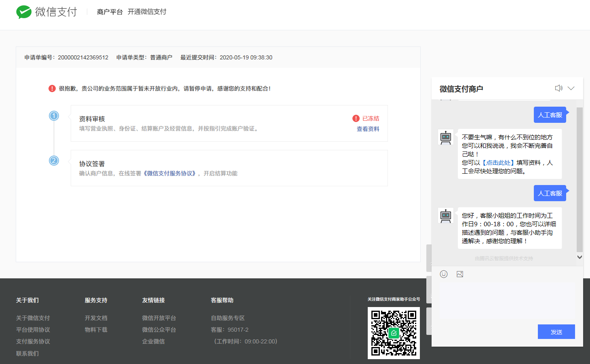The image size is (590, 364).
Task: Click the chat scrollbar thumb
Action: click(x=579, y=180)
